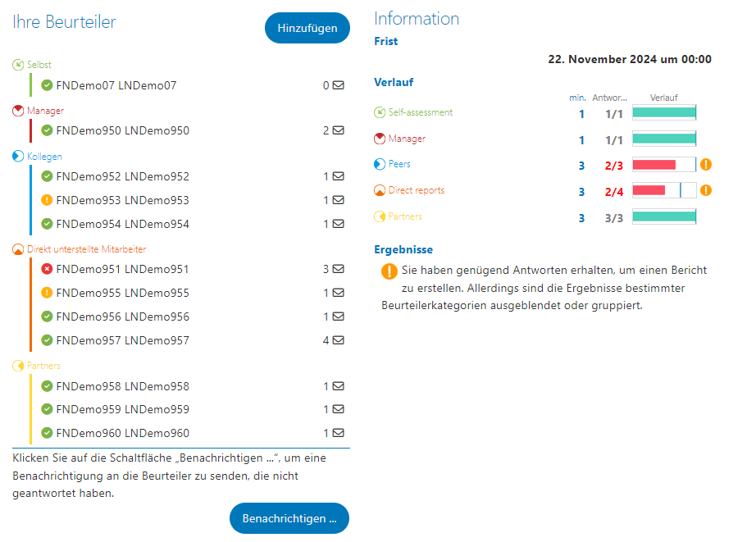
Task: Click the large orange warning icon under Ergebnisse
Action: [x=389, y=271]
